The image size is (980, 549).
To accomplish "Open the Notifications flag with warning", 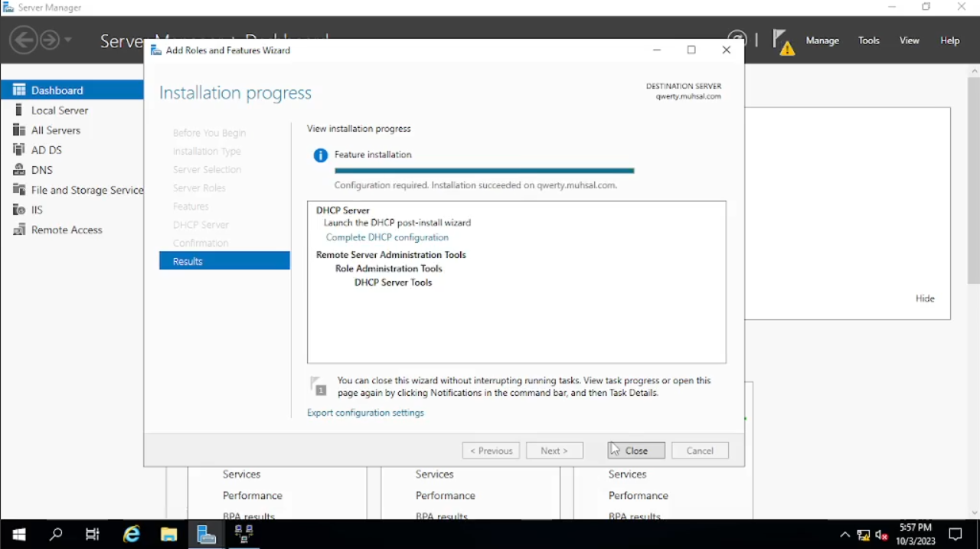I will click(x=782, y=41).
